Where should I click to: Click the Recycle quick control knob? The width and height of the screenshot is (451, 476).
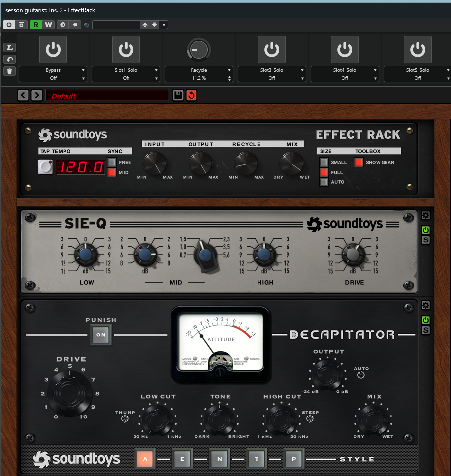(x=198, y=50)
